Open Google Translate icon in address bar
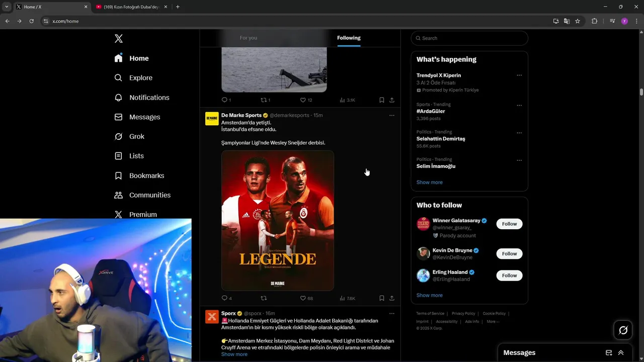 (567, 21)
